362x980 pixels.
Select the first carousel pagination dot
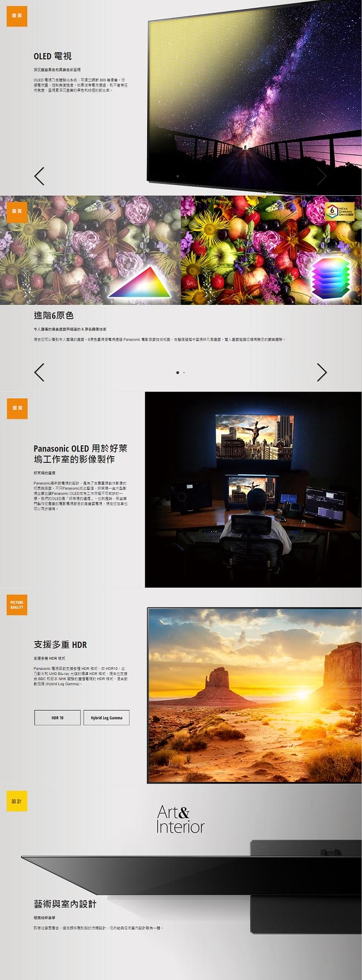pyautogui.click(x=178, y=372)
